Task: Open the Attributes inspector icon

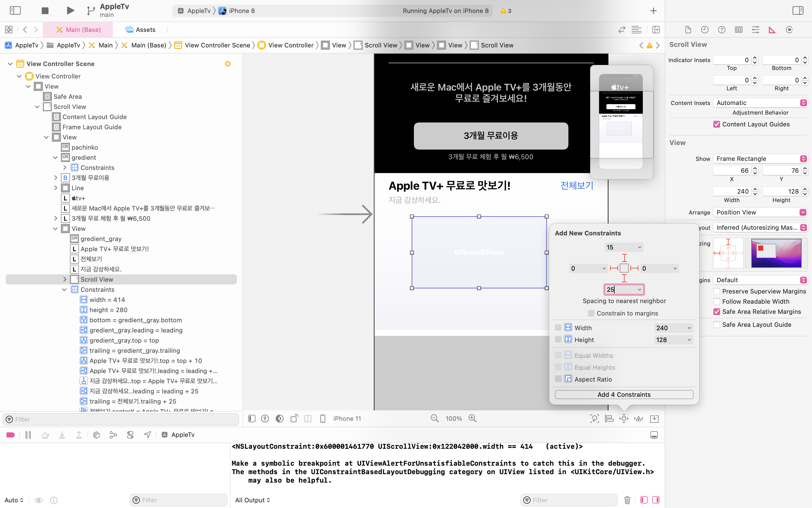Action: 755,30
